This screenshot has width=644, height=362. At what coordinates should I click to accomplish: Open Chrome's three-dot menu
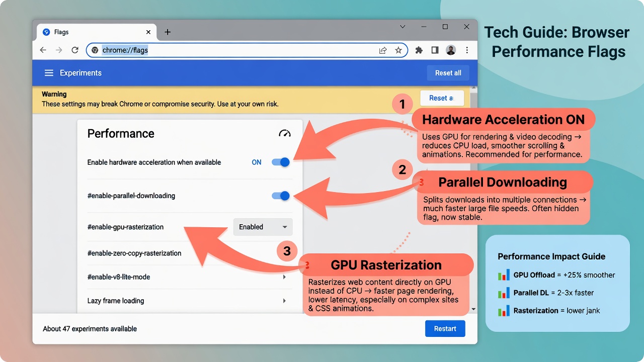pyautogui.click(x=467, y=50)
